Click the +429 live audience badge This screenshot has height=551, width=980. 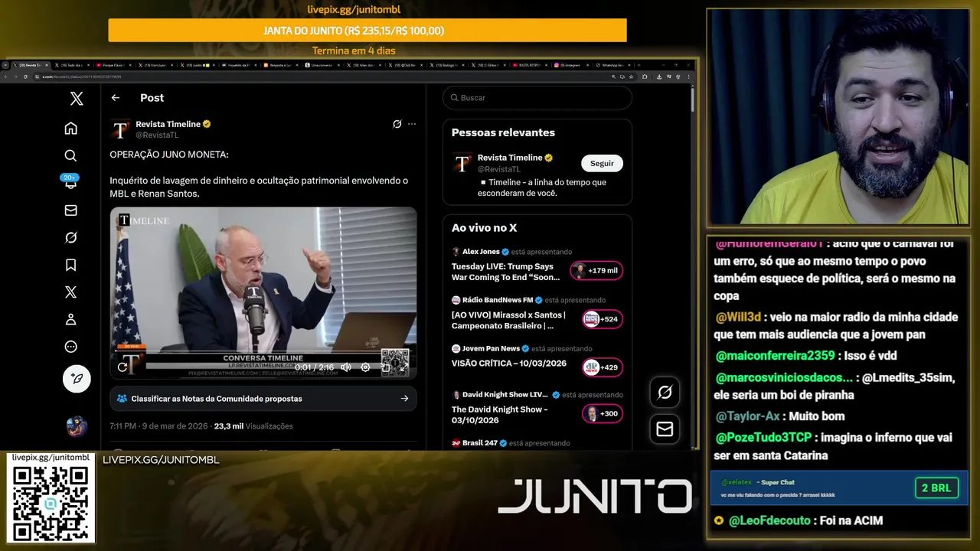point(603,367)
